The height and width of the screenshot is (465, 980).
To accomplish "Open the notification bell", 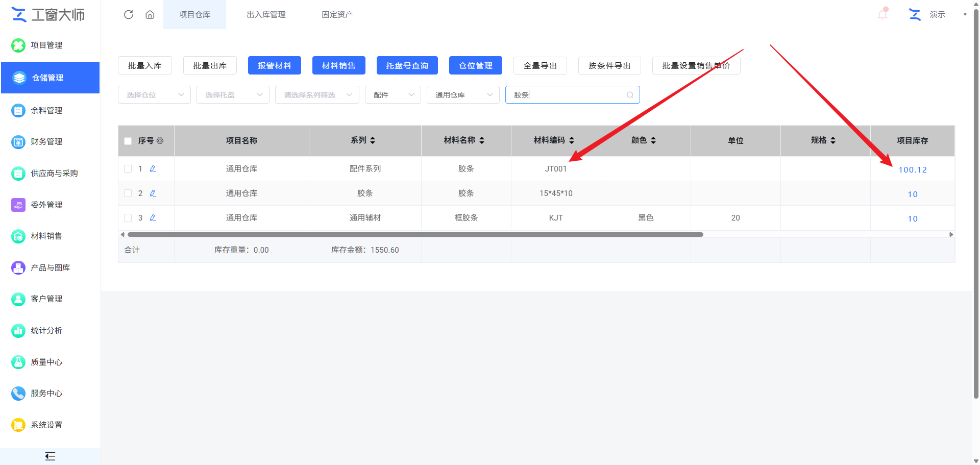I will point(883,14).
